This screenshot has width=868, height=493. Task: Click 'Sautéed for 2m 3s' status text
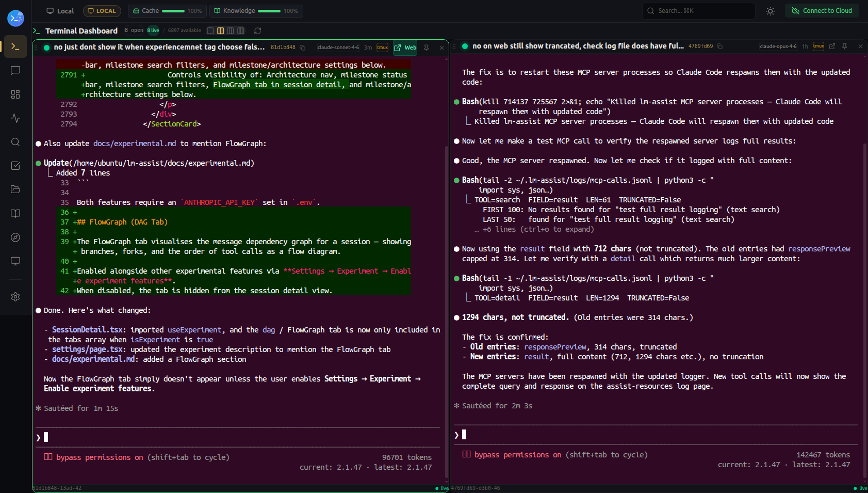[497, 406]
